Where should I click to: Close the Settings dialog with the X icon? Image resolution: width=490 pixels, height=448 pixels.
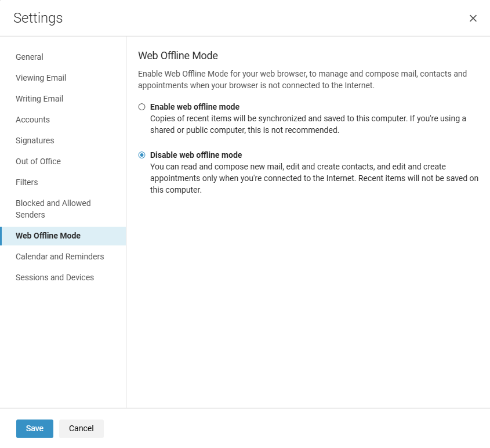click(x=473, y=19)
